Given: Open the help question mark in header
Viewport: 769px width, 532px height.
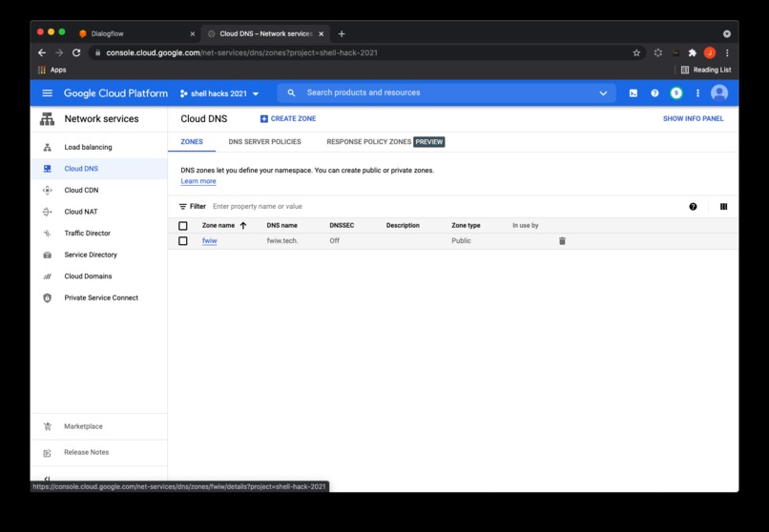Looking at the screenshot, I should (x=655, y=93).
